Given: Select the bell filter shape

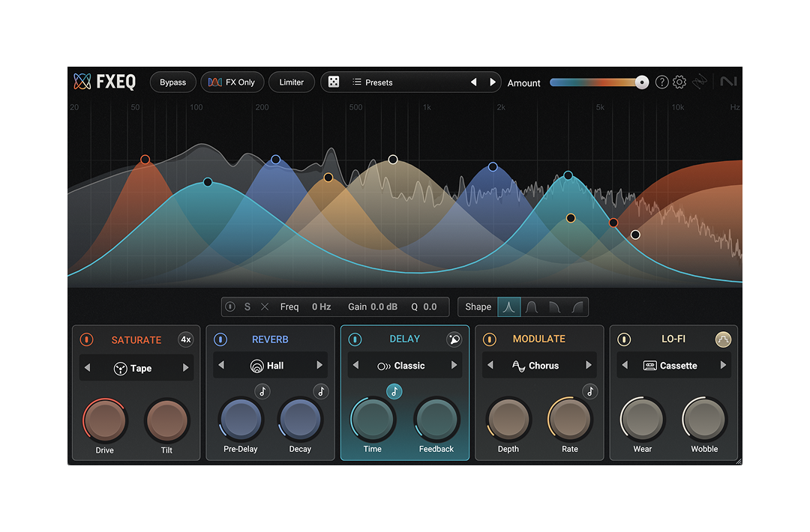Looking at the screenshot, I should 509,306.
